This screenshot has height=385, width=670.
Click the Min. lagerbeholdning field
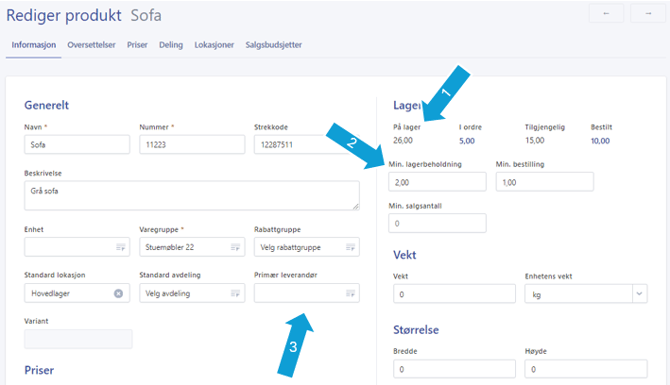point(437,182)
